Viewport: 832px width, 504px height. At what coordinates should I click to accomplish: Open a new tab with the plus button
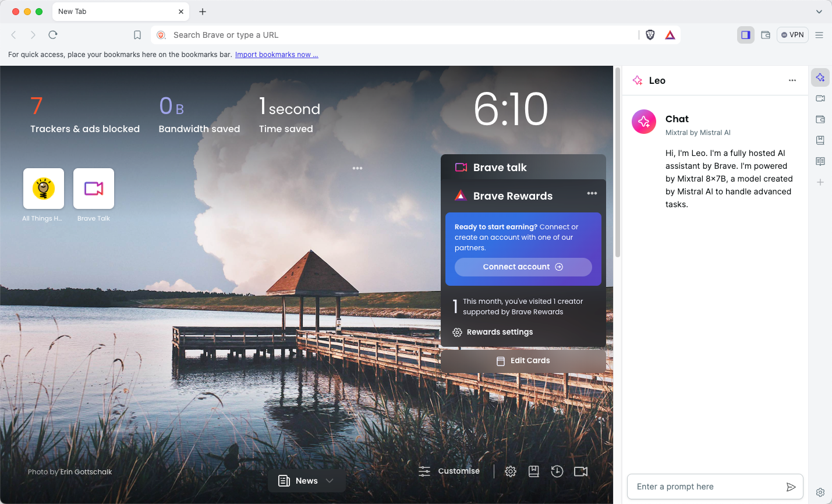click(203, 12)
